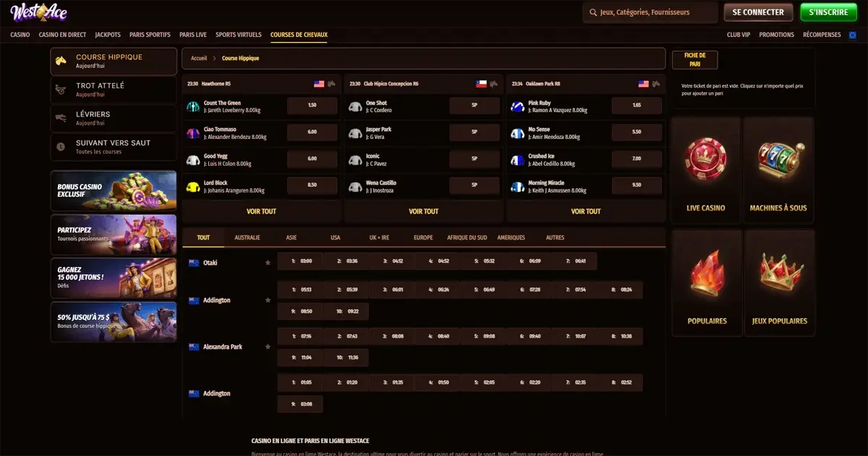Toggle favorite star for Alexandra Park
The height and width of the screenshot is (456, 868).
[x=268, y=347]
